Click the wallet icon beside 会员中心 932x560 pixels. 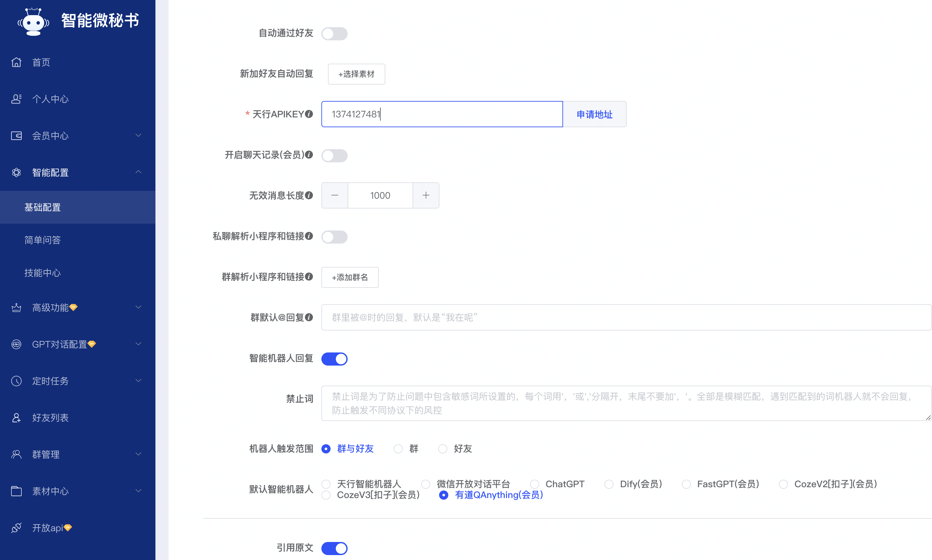[x=16, y=135]
